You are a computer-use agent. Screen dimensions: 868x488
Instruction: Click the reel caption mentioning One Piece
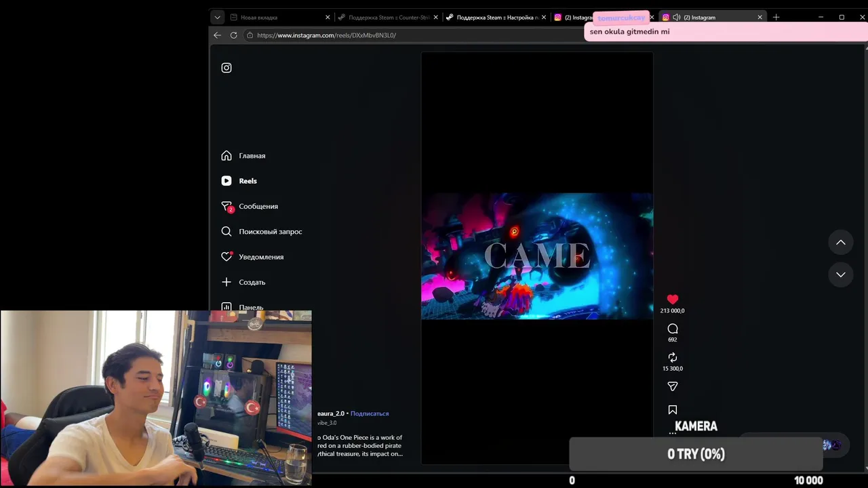[359, 446]
